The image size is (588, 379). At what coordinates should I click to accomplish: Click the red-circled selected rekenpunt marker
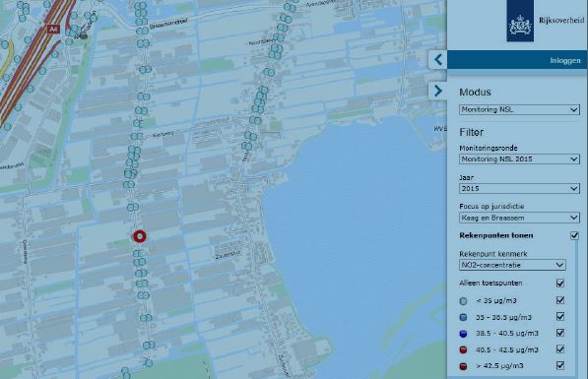[140, 236]
